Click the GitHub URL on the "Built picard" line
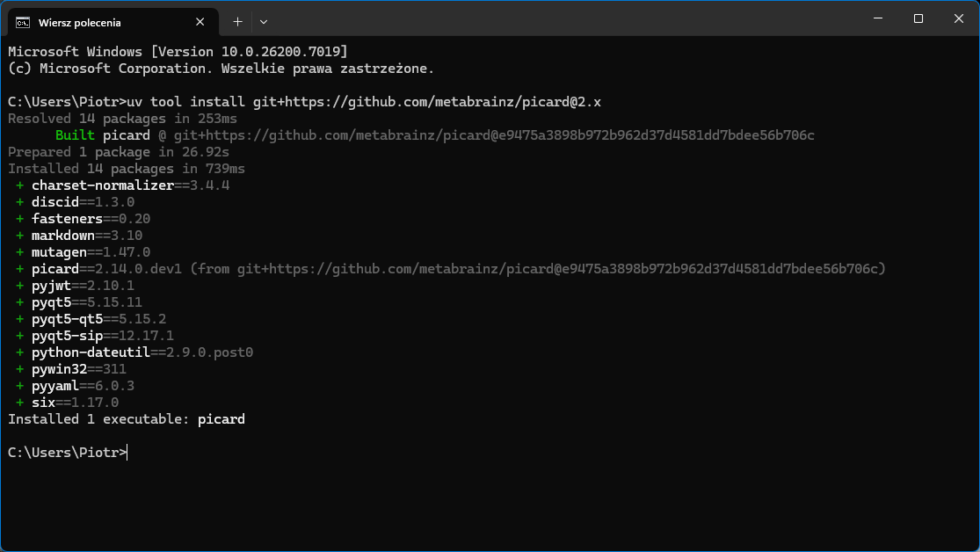This screenshot has width=980, height=552. 494,135
